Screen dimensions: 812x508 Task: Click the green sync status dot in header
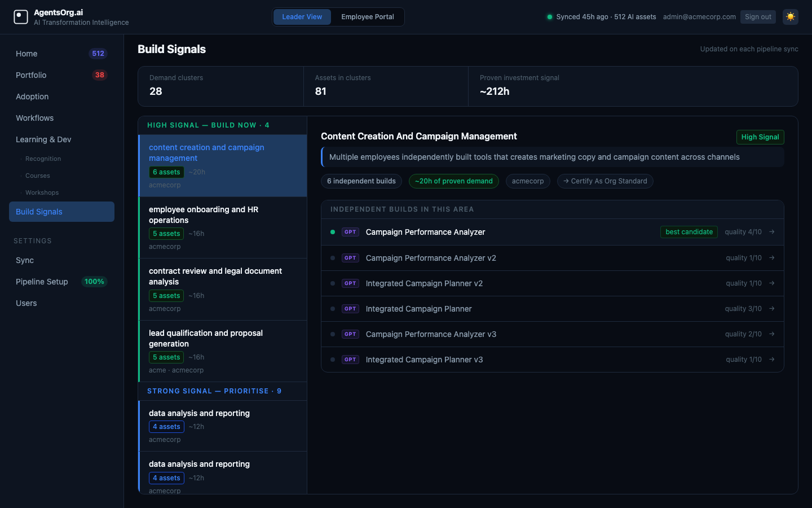550,17
